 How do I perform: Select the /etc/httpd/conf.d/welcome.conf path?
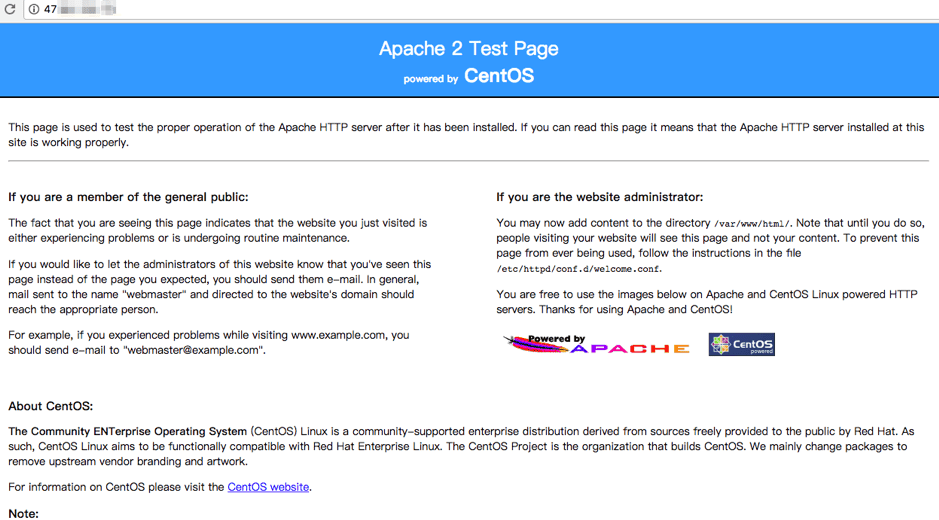tap(578, 269)
